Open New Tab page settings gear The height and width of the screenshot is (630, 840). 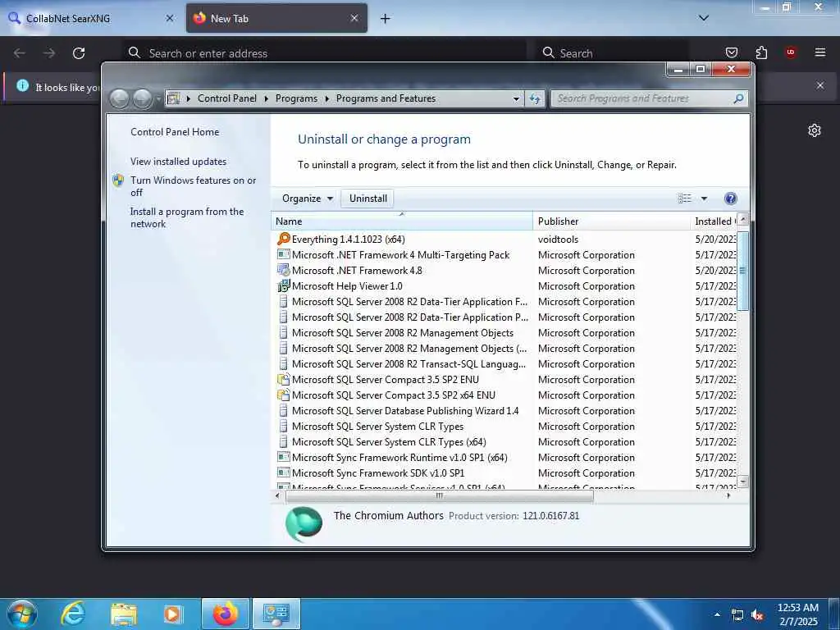pos(815,130)
